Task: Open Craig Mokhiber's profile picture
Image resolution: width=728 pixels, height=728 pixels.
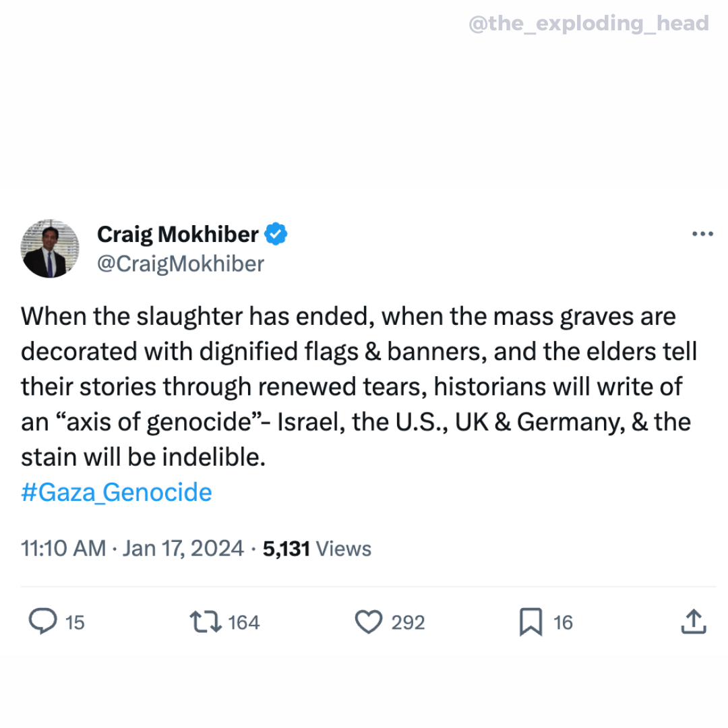Action: click(x=50, y=249)
